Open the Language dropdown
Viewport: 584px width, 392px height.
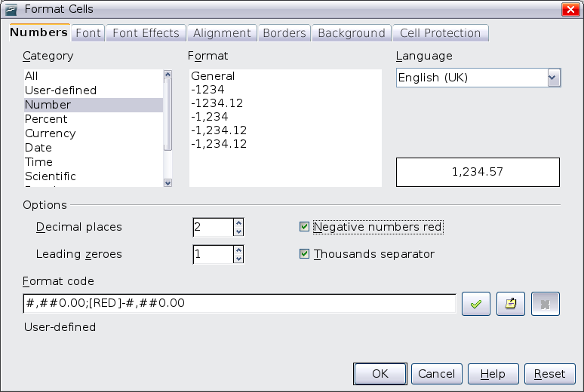coord(554,78)
